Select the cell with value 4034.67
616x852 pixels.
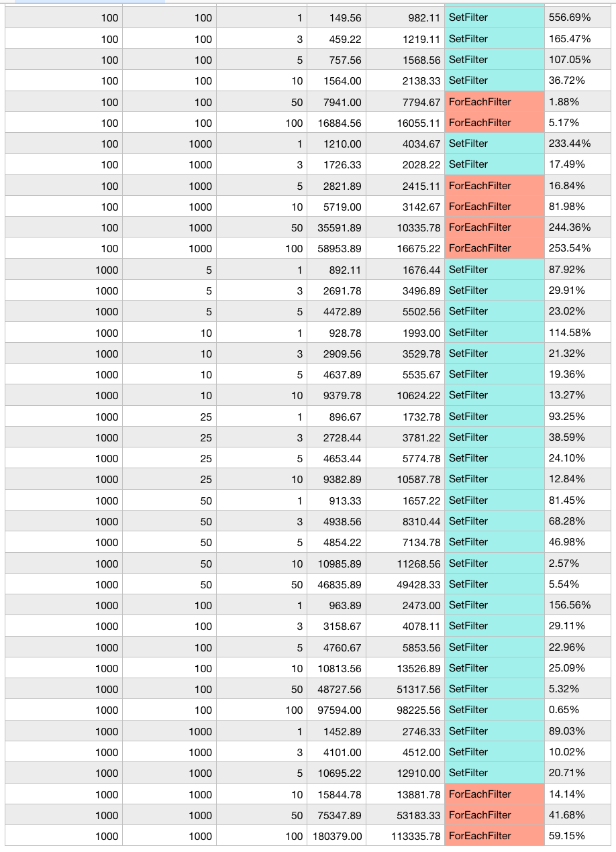[405, 144]
